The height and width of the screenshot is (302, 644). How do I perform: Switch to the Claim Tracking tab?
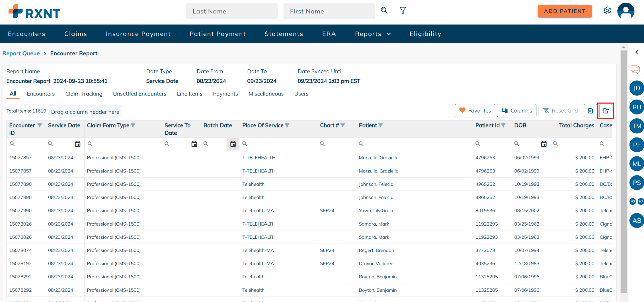tap(84, 94)
